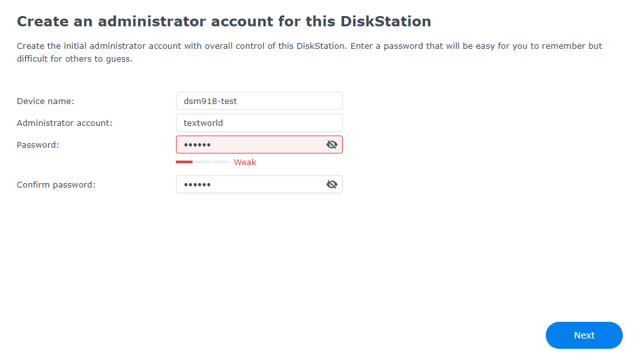Reveal the Confirm password characters
Image resolution: width=644 pixels, height=361 pixels.
(331, 184)
